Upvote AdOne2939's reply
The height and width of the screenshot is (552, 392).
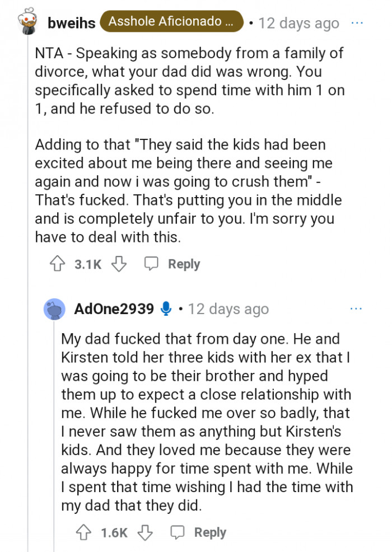[85, 532]
